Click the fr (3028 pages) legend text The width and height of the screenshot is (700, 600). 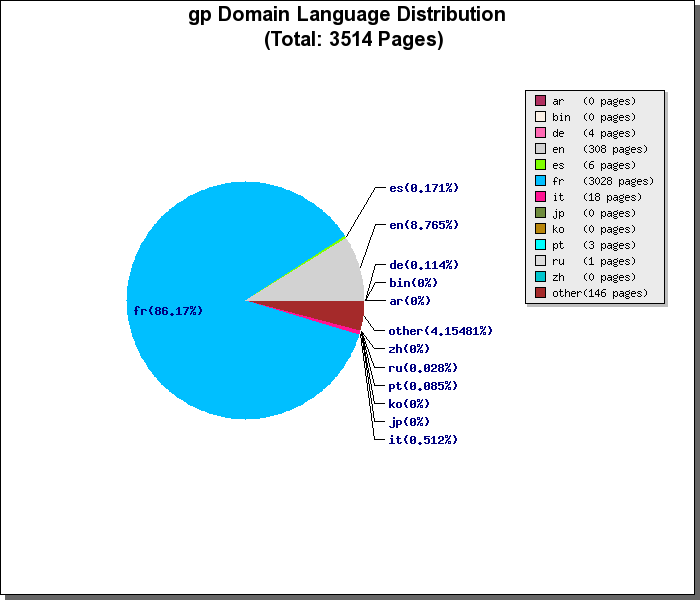[x=603, y=181]
